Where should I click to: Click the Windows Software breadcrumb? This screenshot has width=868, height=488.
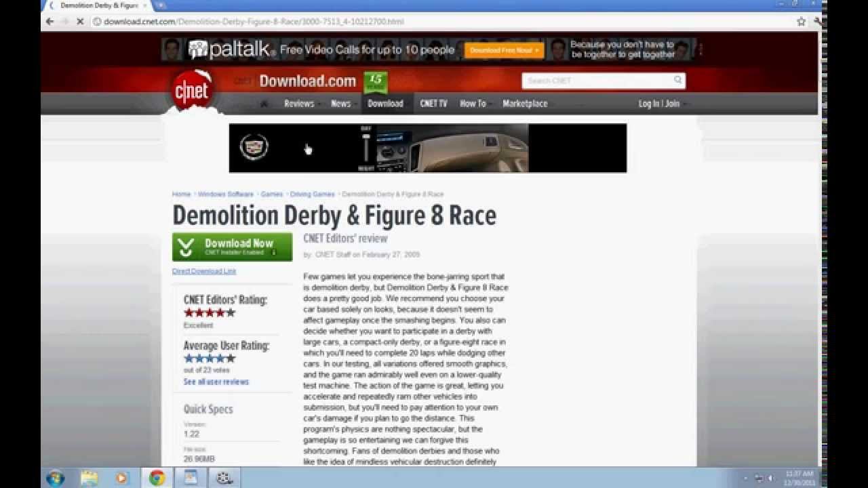pos(225,195)
